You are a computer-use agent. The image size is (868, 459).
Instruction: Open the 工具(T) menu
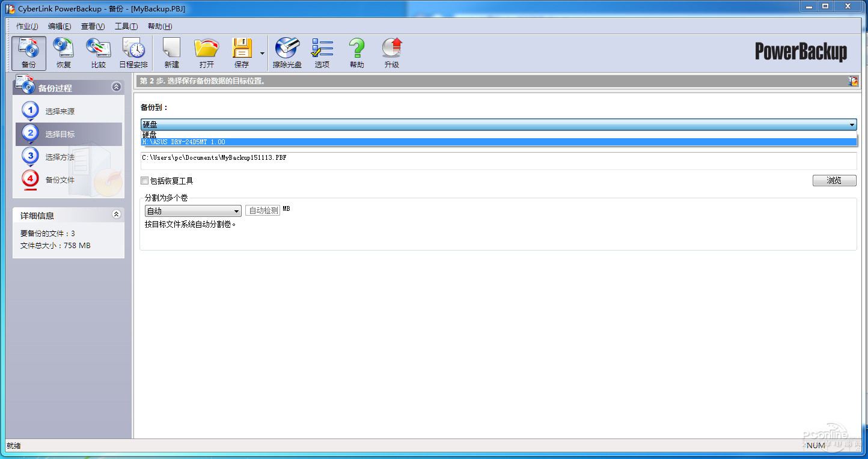[x=126, y=26]
